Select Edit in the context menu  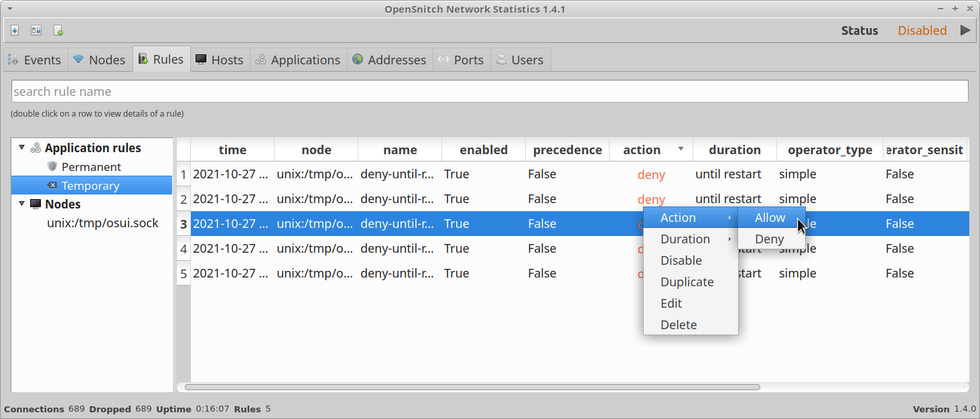tap(691, 303)
